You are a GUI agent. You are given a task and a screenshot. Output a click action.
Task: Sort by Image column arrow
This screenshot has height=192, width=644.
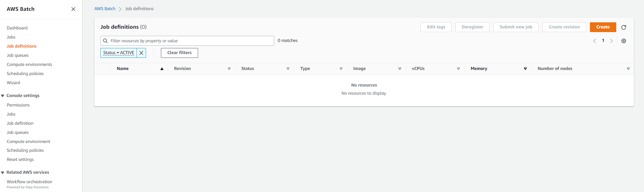400,69
